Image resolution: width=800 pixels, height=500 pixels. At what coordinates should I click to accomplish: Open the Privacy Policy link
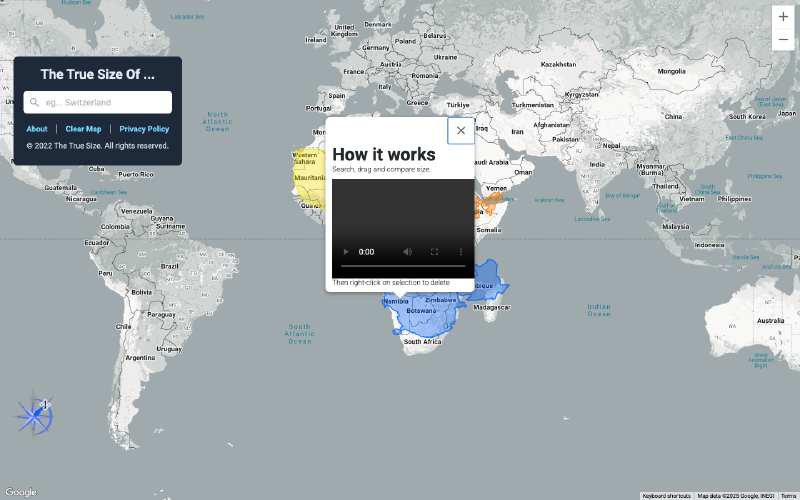(144, 129)
